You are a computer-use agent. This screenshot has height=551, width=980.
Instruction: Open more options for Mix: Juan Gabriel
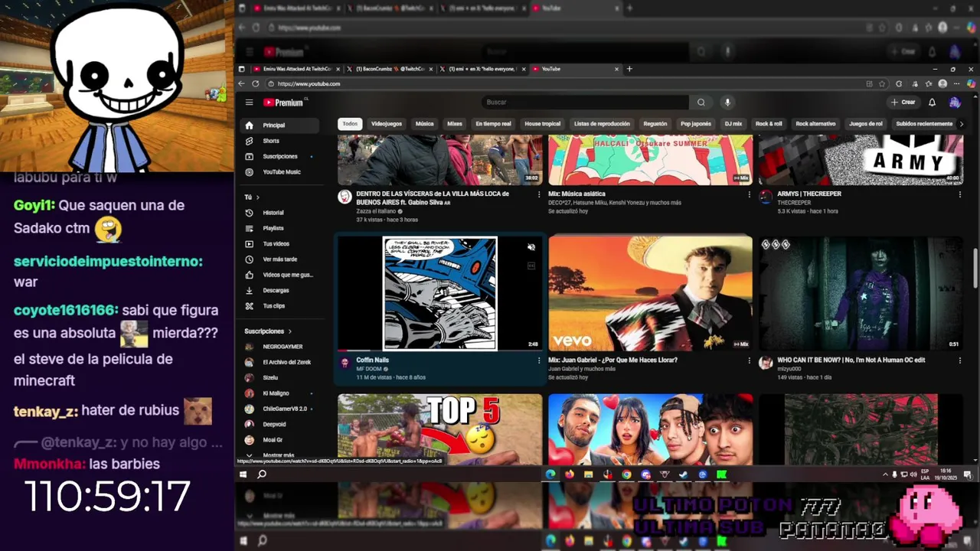(x=749, y=360)
